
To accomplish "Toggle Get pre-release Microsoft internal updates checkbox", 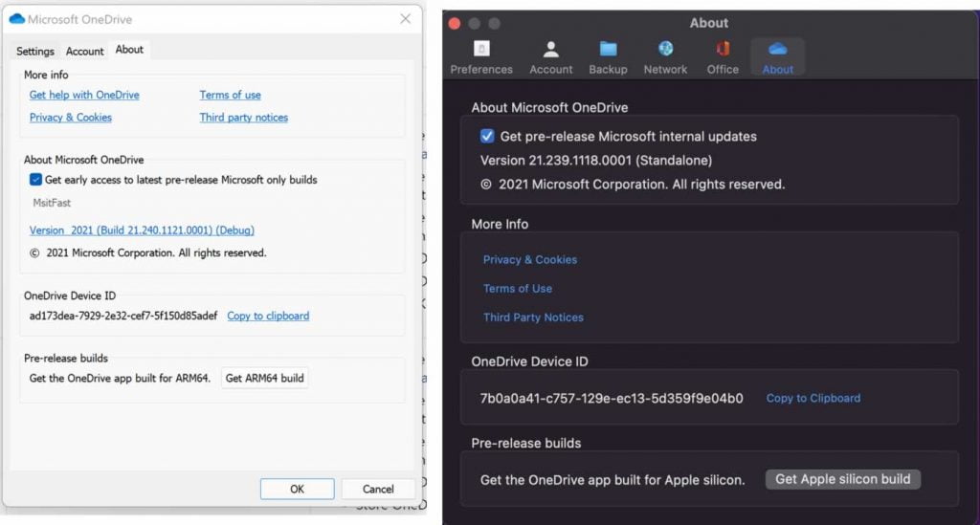I will 487,136.
